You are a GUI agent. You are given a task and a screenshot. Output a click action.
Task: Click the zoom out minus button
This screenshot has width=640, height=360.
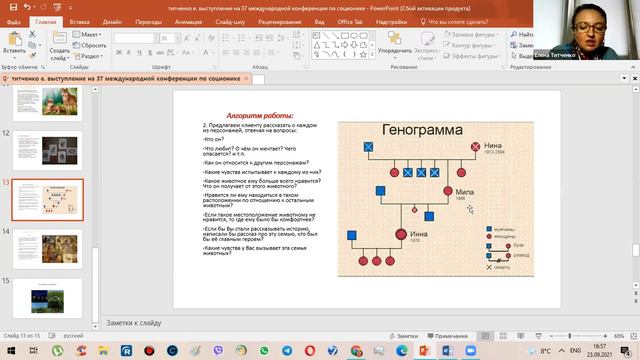(x=551, y=336)
